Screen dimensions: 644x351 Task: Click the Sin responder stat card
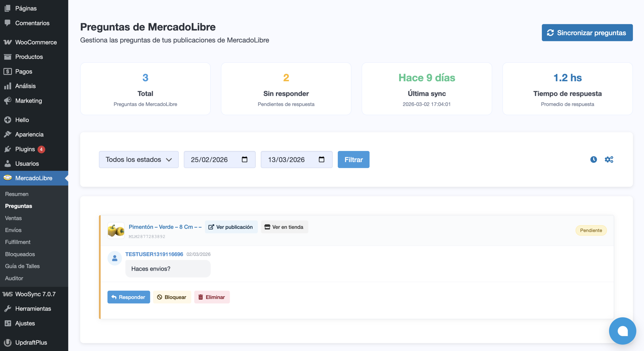[x=286, y=89]
